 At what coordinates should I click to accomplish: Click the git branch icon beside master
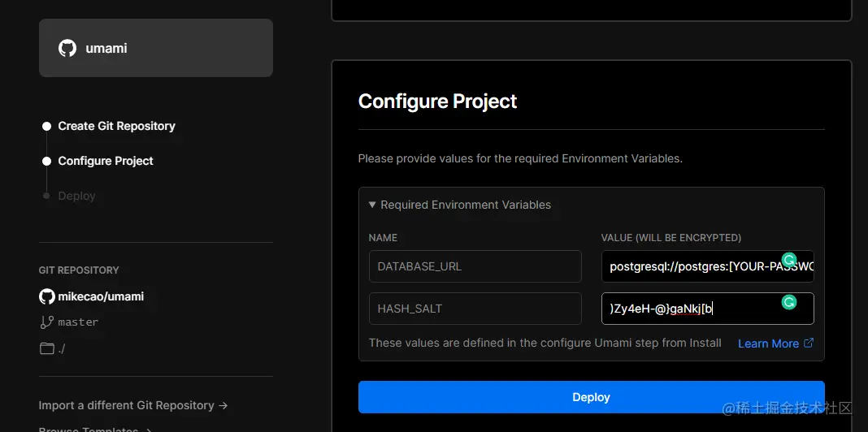click(47, 322)
